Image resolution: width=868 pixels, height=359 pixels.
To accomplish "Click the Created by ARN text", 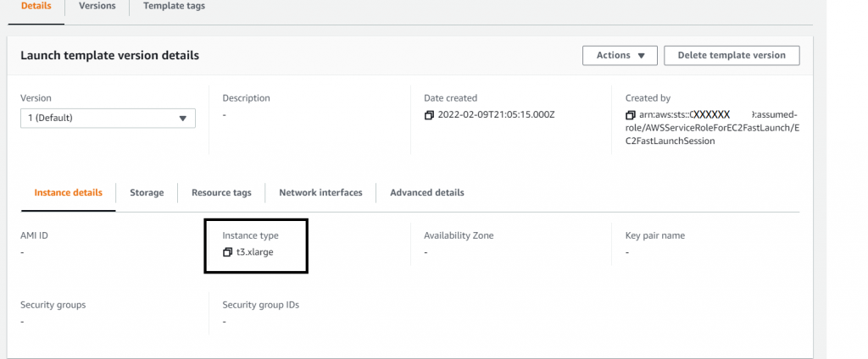I will pyautogui.click(x=711, y=128).
